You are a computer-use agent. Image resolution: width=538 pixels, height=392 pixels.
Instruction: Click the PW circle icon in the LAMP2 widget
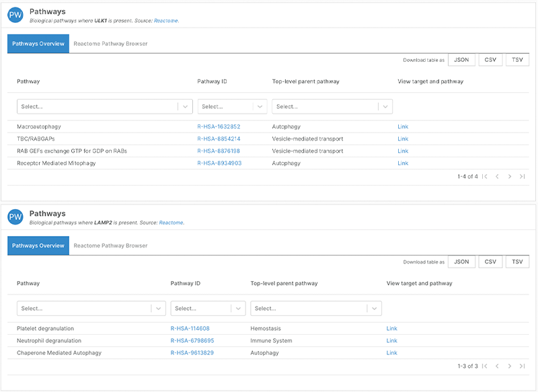(x=15, y=217)
